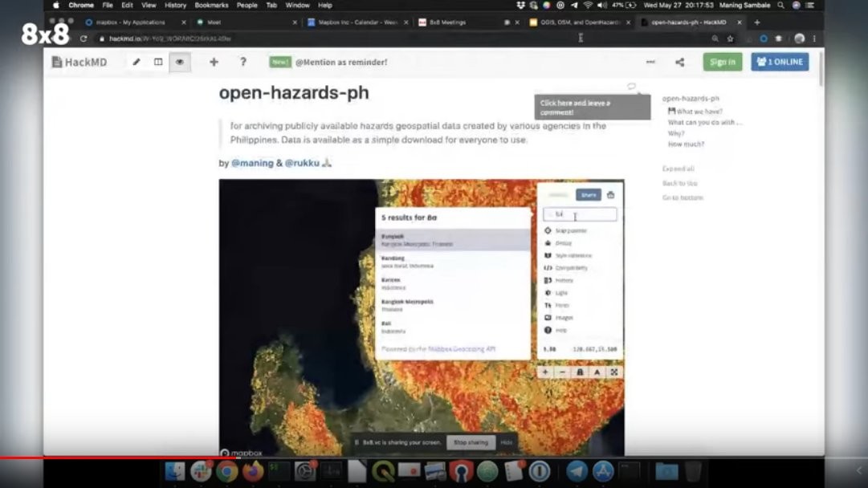Click 'Back to top' in sidebar
The image size is (868, 488).
tap(679, 183)
